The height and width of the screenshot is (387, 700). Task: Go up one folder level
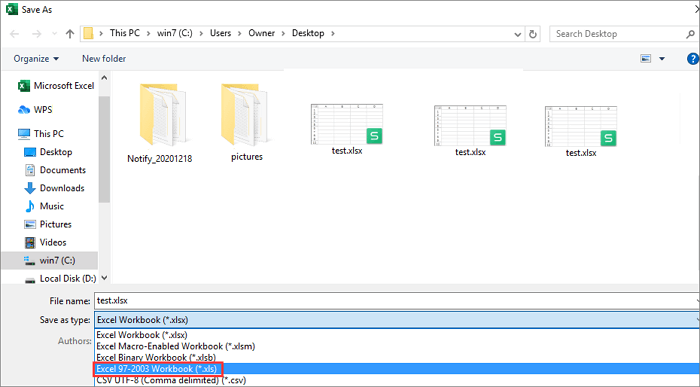(x=70, y=34)
